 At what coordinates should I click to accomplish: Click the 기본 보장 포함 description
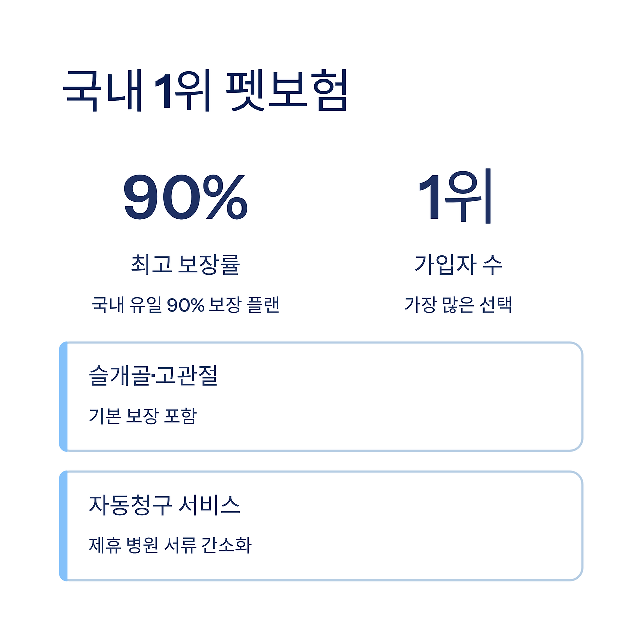click(142, 416)
